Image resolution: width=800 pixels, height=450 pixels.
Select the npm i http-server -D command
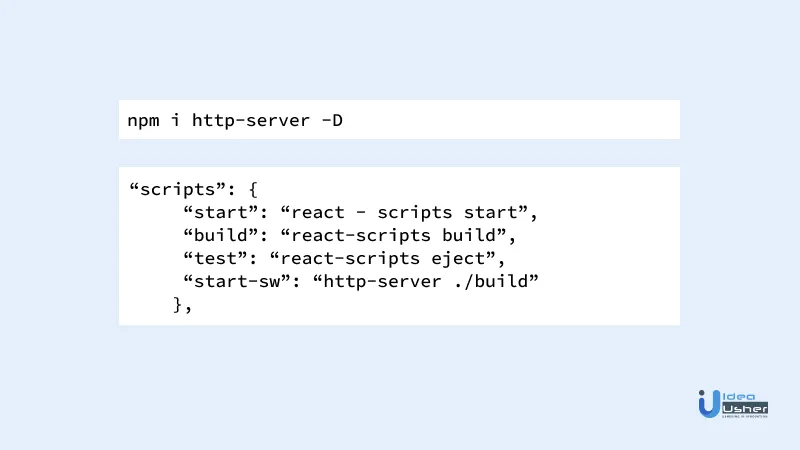tap(235, 120)
